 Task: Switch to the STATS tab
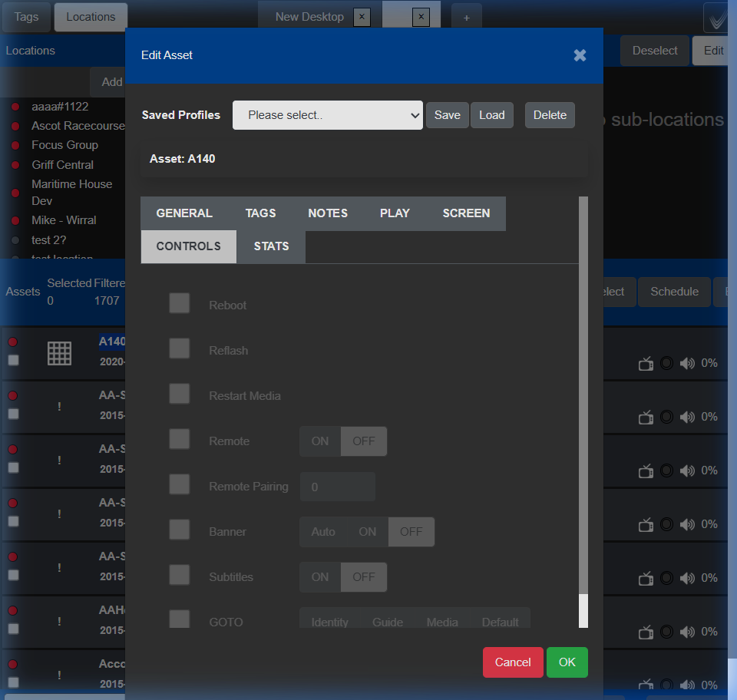point(271,246)
